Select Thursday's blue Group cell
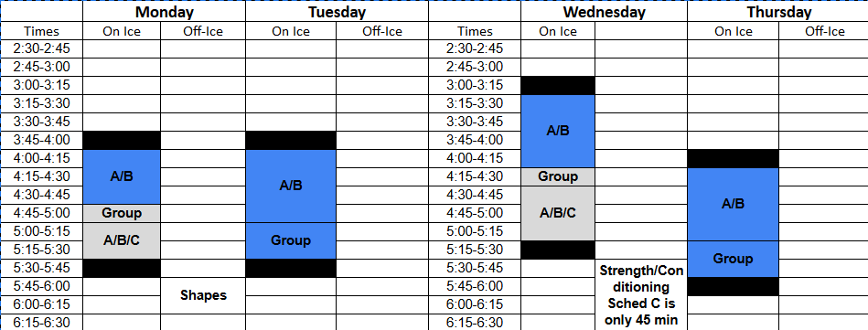 tap(733, 259)
